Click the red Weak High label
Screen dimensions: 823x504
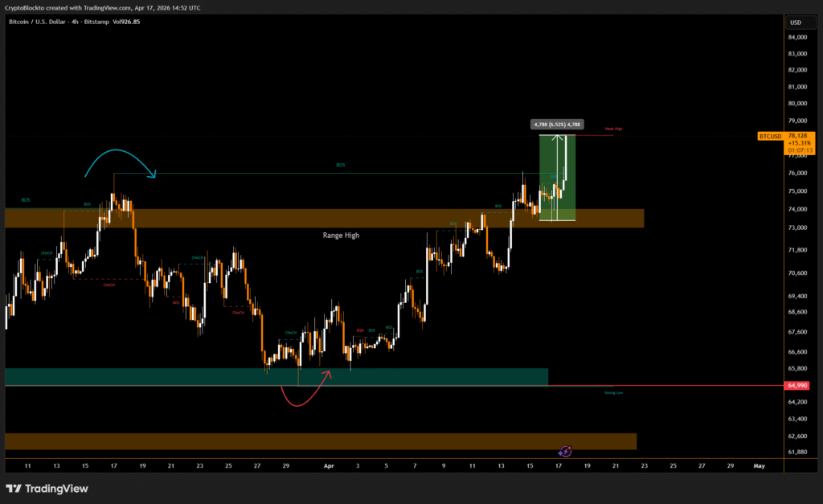click(613, 129)
